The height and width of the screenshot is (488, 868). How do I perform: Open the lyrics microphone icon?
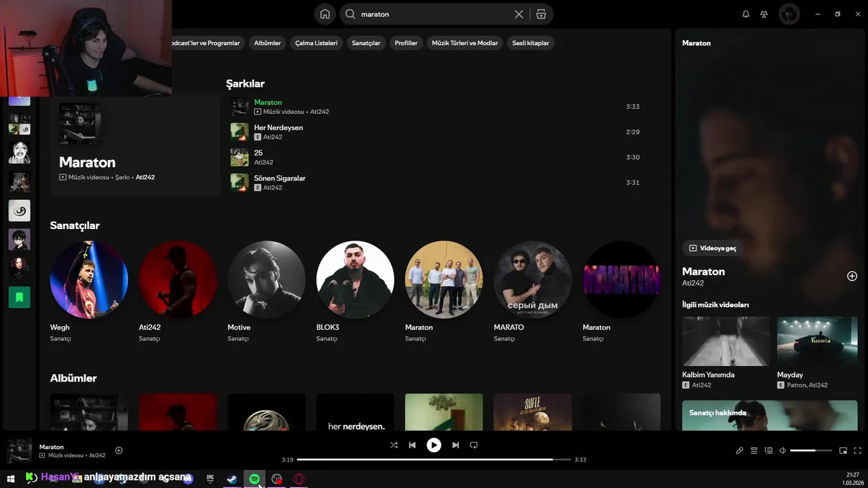click(x=740, y=451)
